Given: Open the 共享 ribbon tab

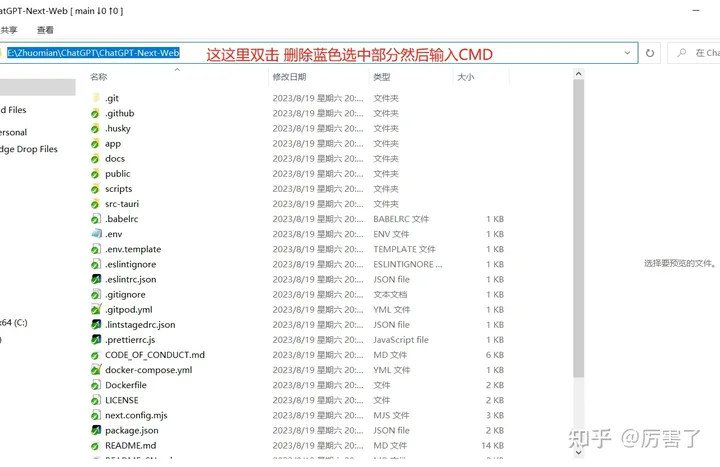Looking at the screenshot, I should (x=9, y=30).
